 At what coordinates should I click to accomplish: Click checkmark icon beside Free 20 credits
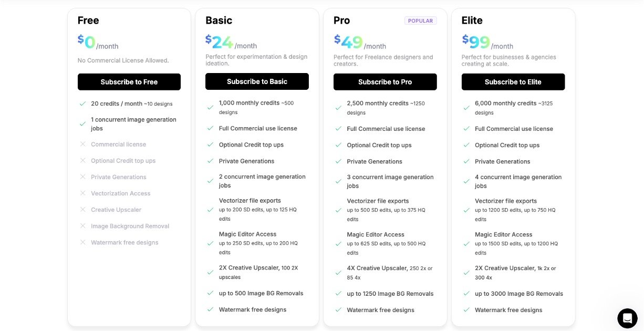coord(82,104)
